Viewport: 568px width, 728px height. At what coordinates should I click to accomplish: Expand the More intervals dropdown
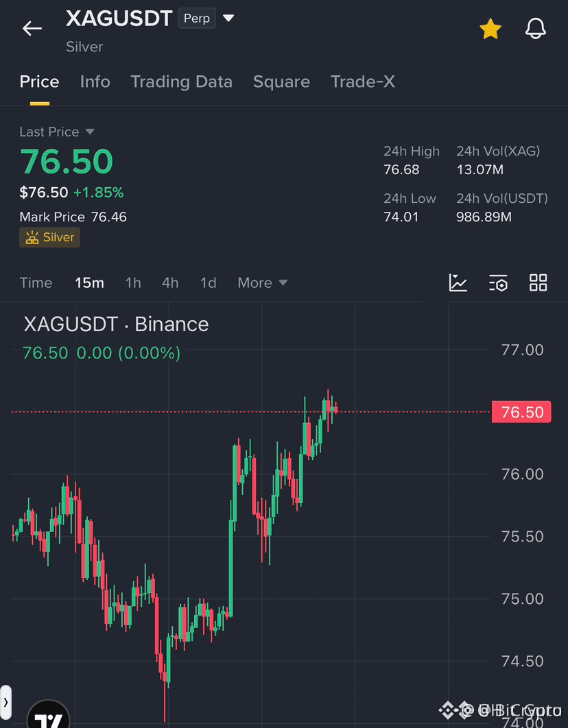[263, 282]
